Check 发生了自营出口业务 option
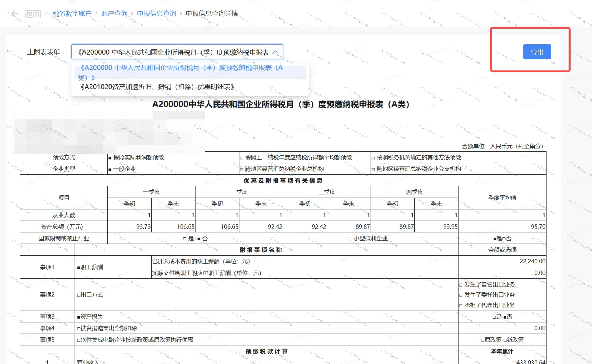Viewport: 592px width, 364px height. point(461,285)
